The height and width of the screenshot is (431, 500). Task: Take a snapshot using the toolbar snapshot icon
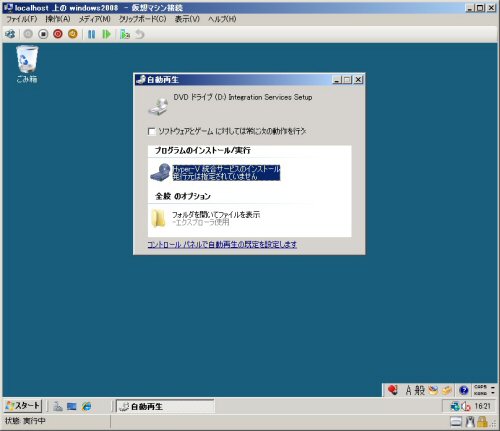coord(125,34)
